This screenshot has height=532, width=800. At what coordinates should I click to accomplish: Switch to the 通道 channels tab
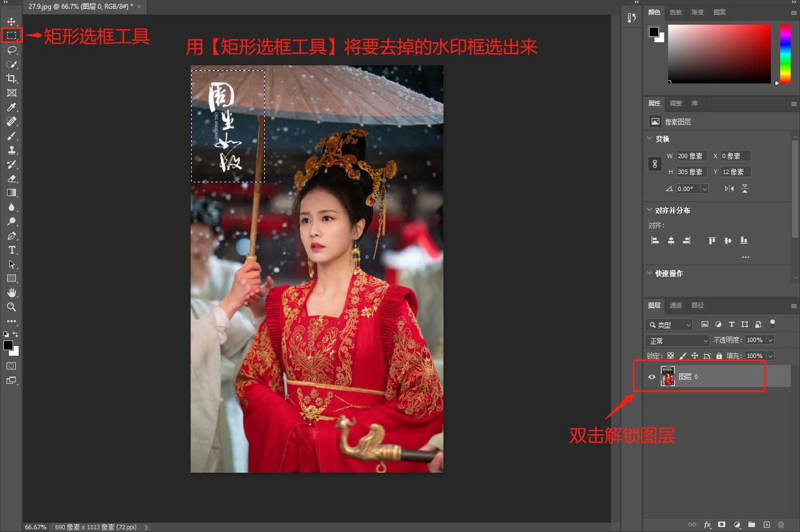click(675, 305)
